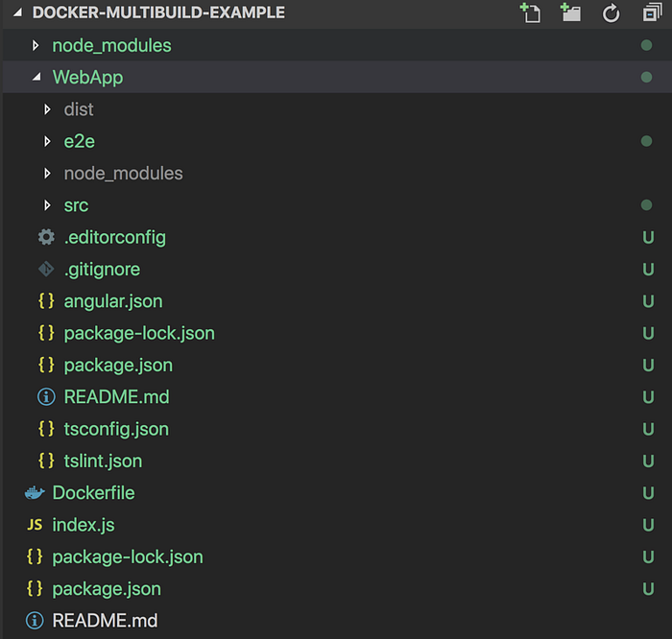Viewport: 672px width, 639px height.
Task: Open the .gitignore file
Action: 102,270
